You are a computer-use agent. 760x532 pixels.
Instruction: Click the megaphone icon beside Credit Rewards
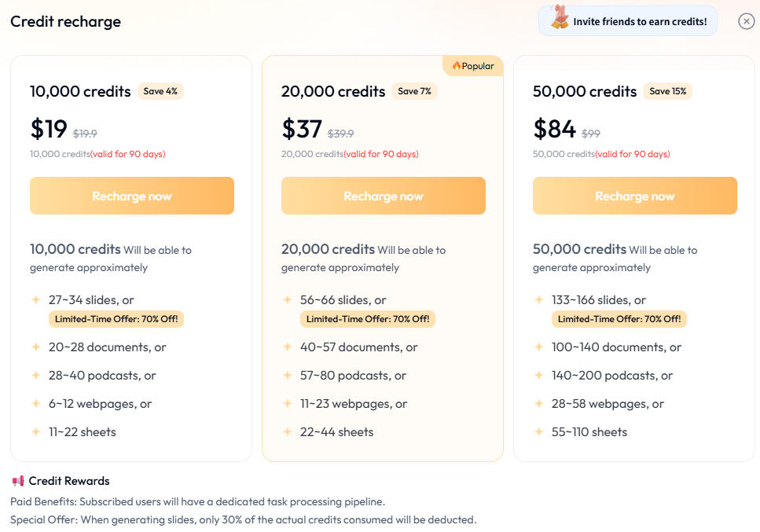click(18, 481)
